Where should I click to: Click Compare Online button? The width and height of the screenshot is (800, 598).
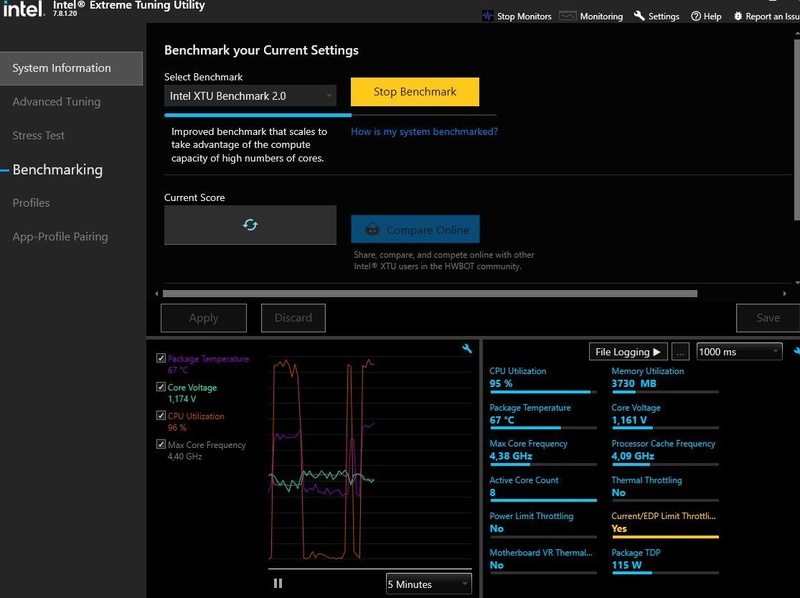pyautogui.click(x=415, y=229)
